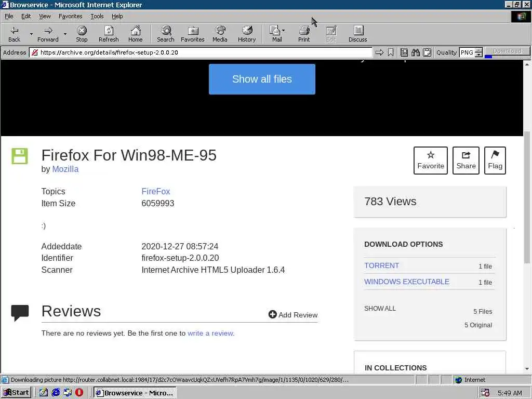This screenshot has width=532, height=399.
Task: Download the WINDOWS EXECUTABLE option
Action: click(x=406, y=282)
